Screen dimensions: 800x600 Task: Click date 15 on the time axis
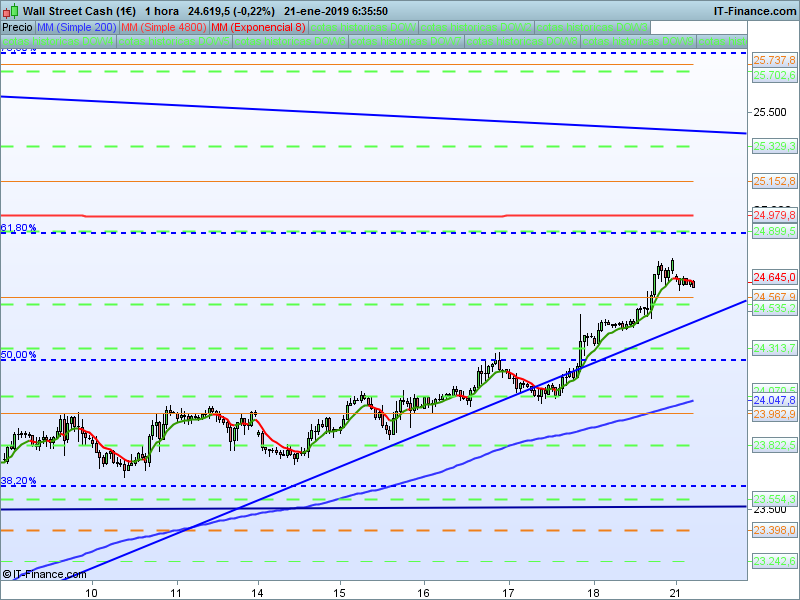click(x=340, y=593)
